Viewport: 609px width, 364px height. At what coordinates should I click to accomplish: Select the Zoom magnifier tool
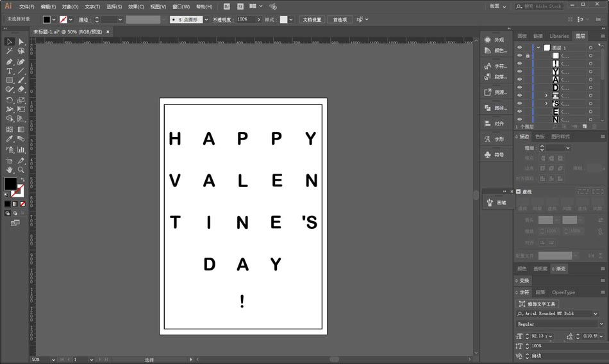pos(21,170)
